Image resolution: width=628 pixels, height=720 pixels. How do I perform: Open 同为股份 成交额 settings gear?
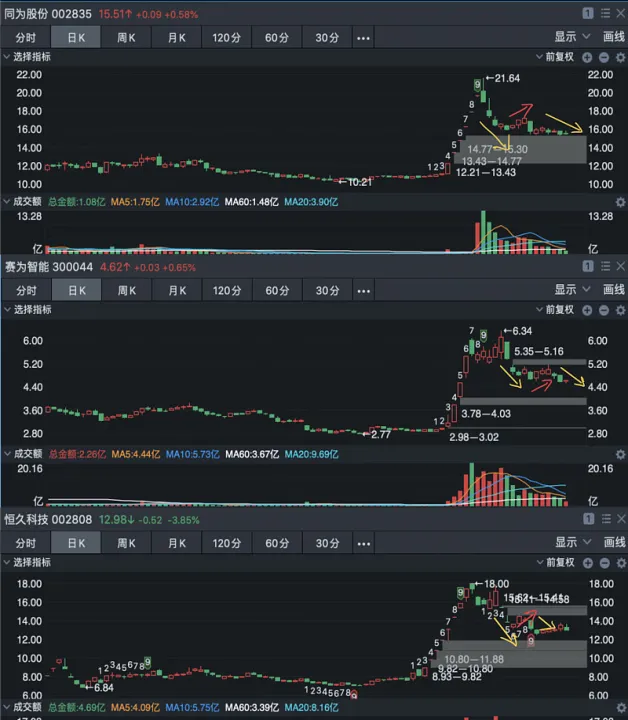(620, 202)
